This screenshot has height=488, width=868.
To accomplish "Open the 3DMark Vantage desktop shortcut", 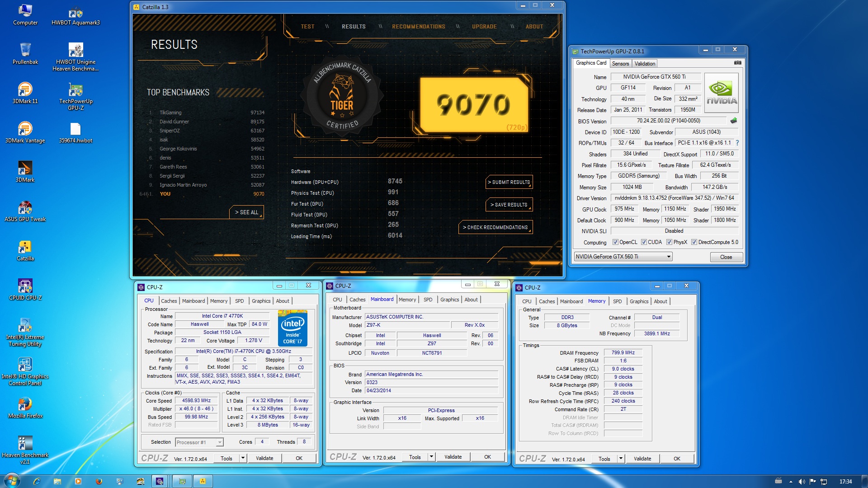I will click(25, 132).
